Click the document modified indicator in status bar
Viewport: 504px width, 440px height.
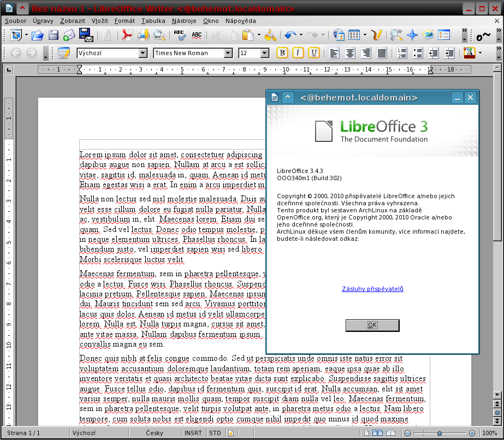tap(231, 433)
